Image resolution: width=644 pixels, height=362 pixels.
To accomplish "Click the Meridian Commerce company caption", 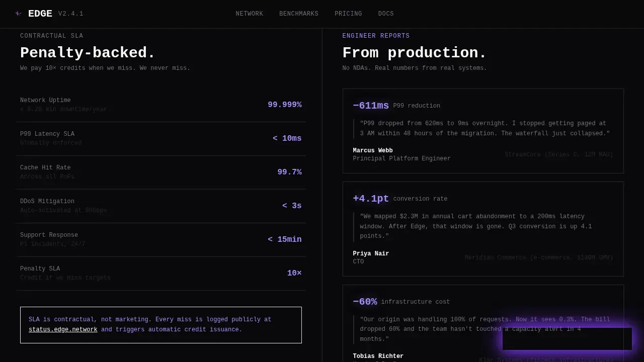I will pyautogui.click(x=539, y=257).
